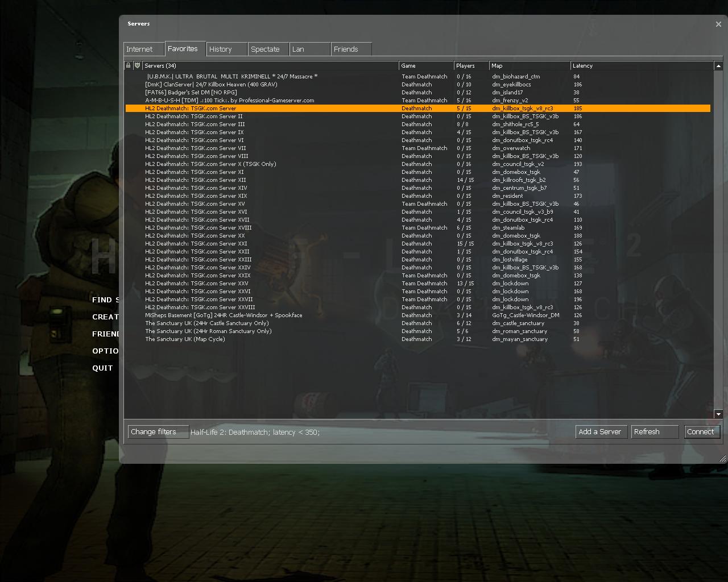Screen dimensions: 728x582
Task: Refresh the server list
Action: (x=654, y=432)
